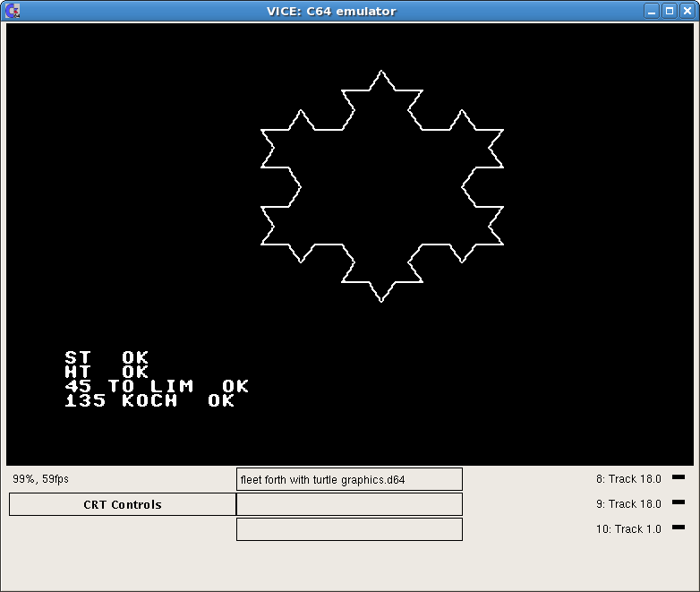This screenshot has width=700, height=592.
Task: Click the "45 TO LIM OK" text line
Action: pos(157,387)
